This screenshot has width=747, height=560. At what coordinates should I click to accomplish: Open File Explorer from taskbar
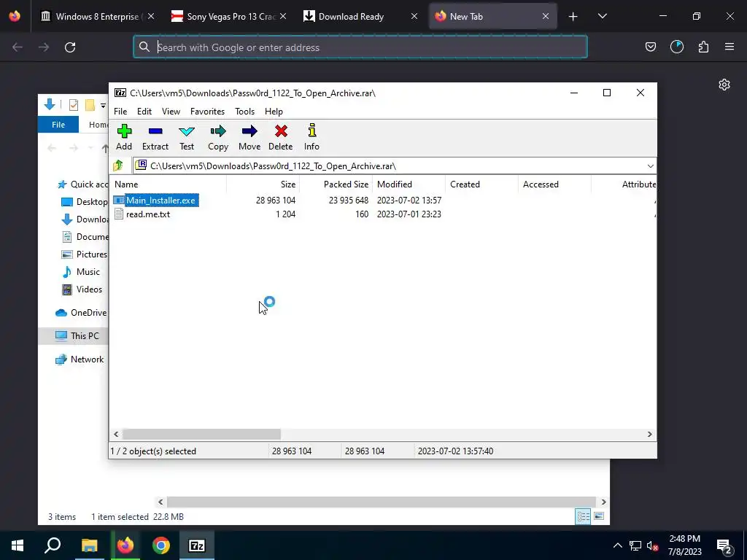pyautogui.click(x=89, y=545)
